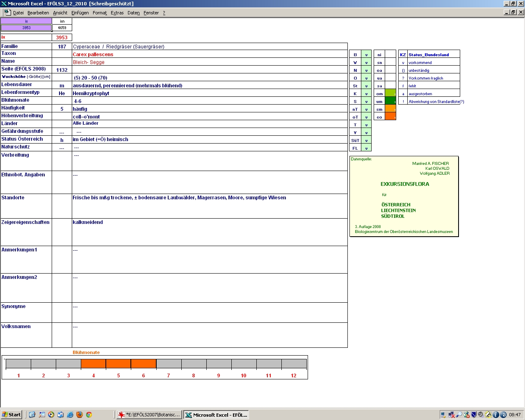The image size is (525, 420).
Task: Click the month 5 bar in Blühmonate chart
Action: point(119,363)
